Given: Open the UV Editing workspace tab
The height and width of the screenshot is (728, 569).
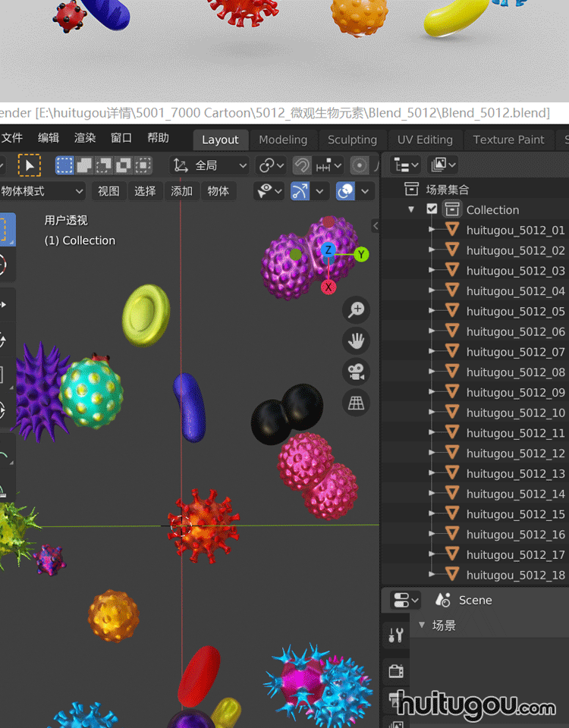Looking at the screenshot, I should coord(425,140).
